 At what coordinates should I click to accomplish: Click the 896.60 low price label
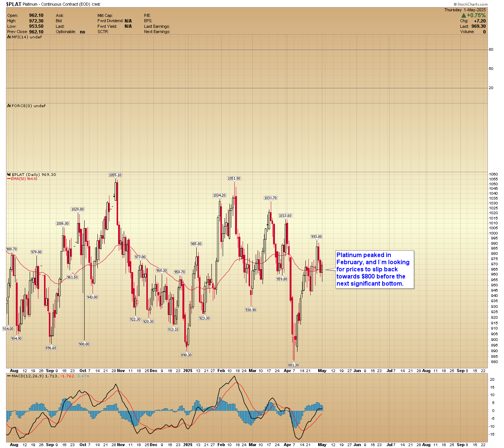pos(51,348)
